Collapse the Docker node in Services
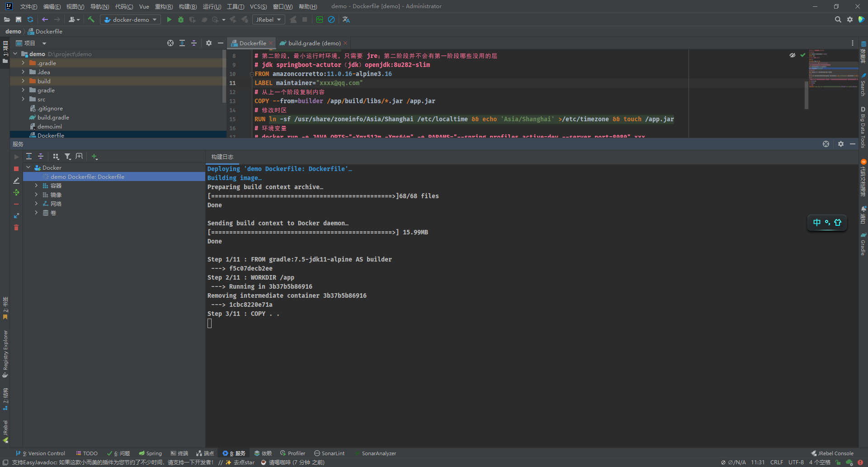The image size is (868, 467). [28, 167]
